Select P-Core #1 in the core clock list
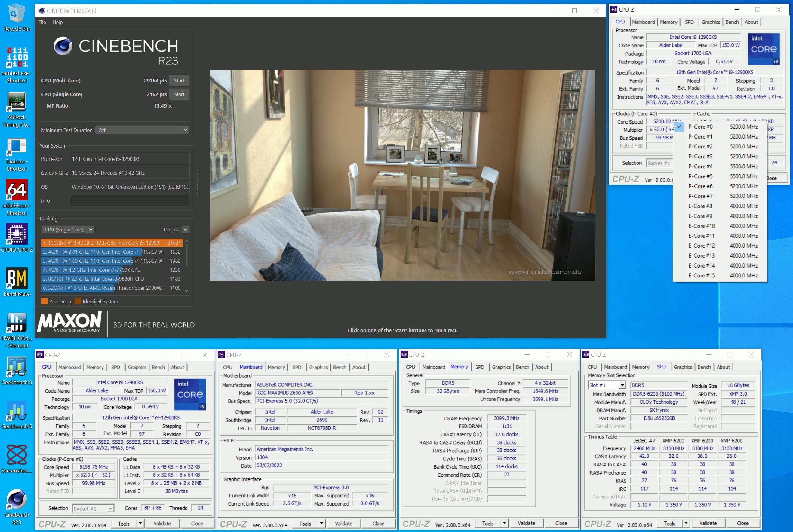The width and height of the screenshot is (793, 532). coord(720,136)
